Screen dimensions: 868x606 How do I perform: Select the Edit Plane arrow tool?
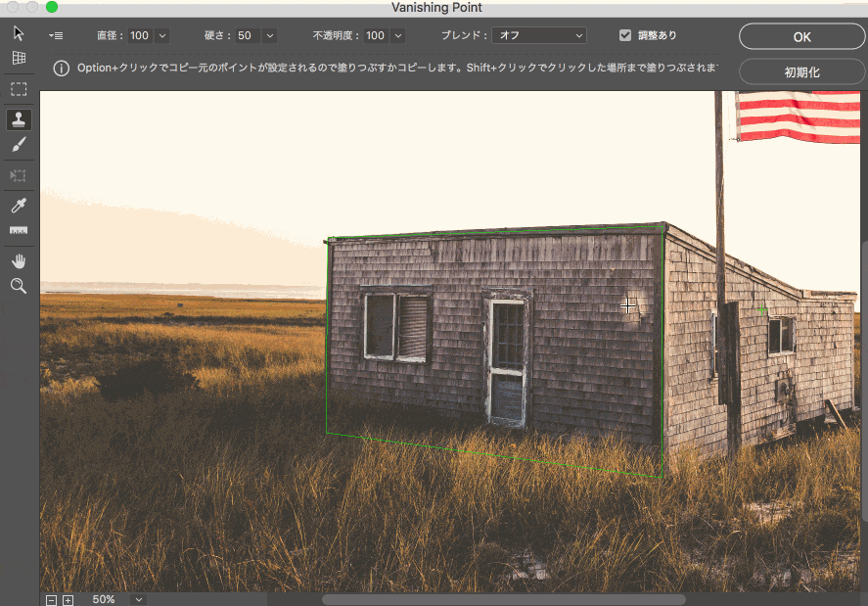point(19,33)
